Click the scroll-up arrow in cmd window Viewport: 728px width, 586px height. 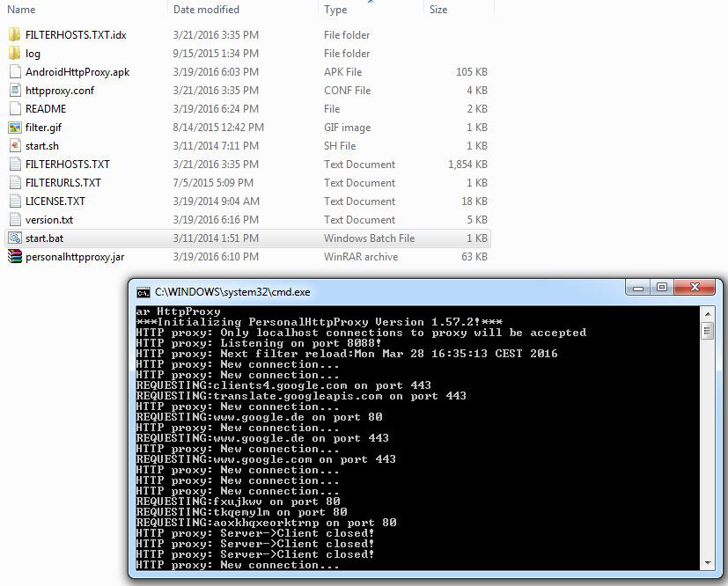pyautogui.click(x=707, y=312)
